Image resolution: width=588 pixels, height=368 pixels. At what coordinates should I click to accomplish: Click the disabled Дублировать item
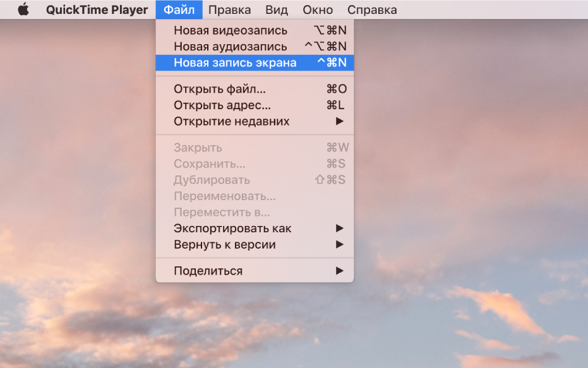(x=255, y=181)
